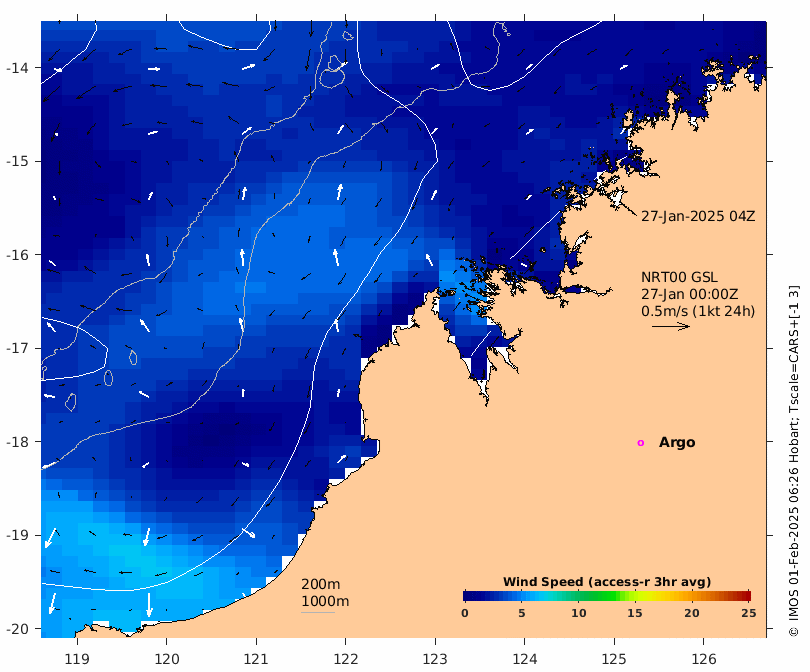Click colorbar tick label 10
The width and height of the screenshot is (810, 672).
[579, 613]
